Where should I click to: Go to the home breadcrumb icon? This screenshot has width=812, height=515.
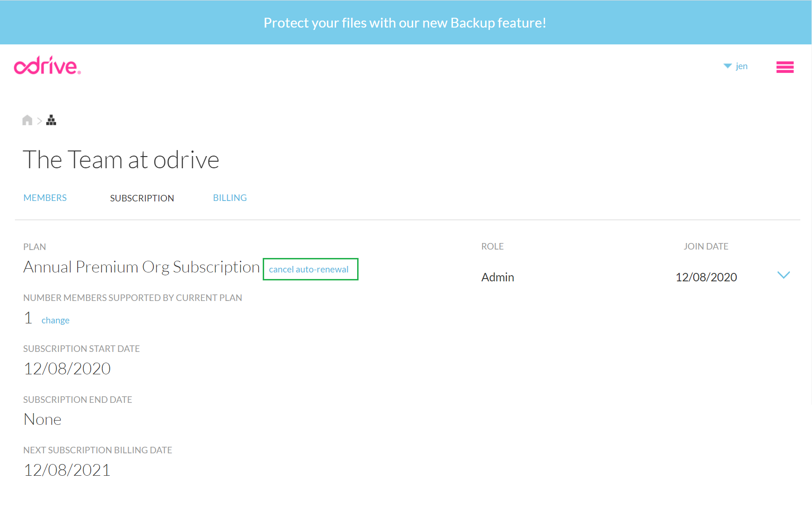click(27, 121)
